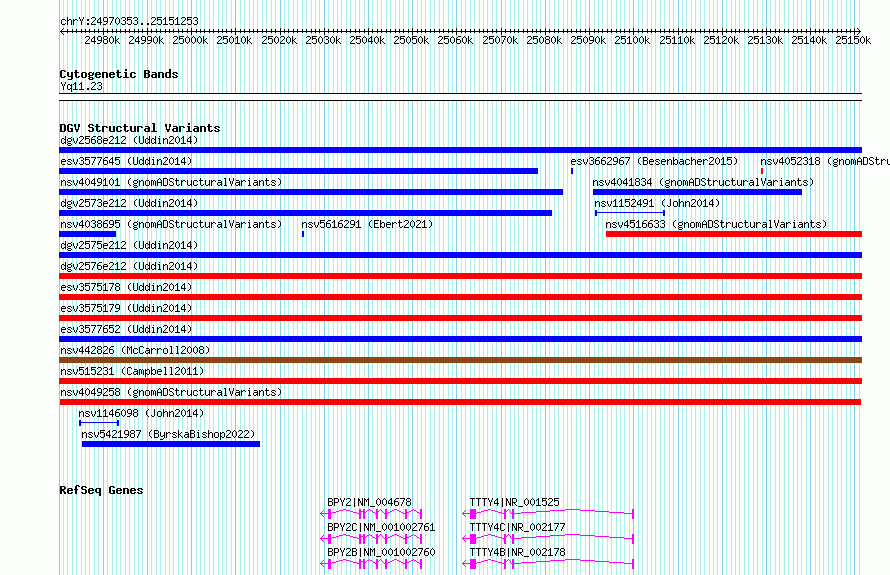Select the magenta TTTY4C gene model glyph

pyautogui.click(x=548, y=539)
